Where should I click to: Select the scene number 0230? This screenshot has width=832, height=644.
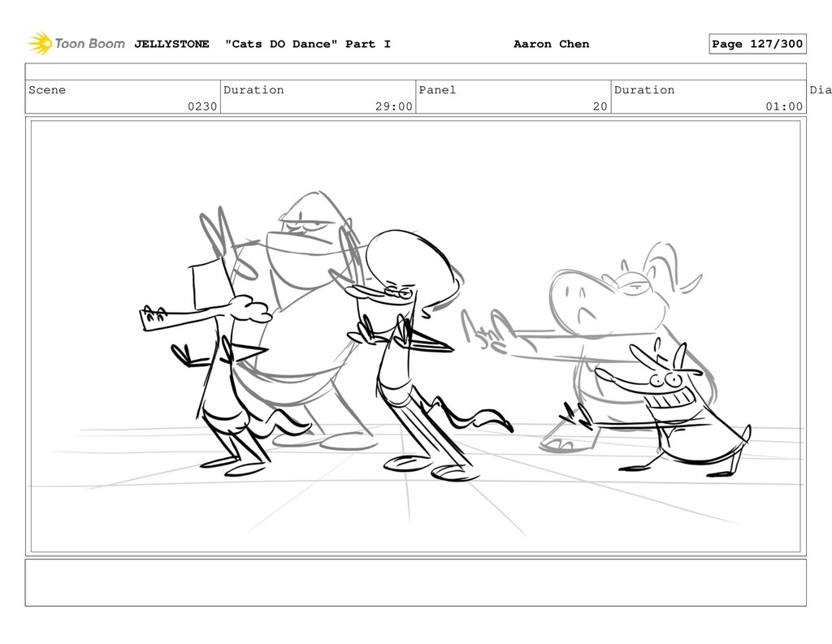(x=202, y=106)
